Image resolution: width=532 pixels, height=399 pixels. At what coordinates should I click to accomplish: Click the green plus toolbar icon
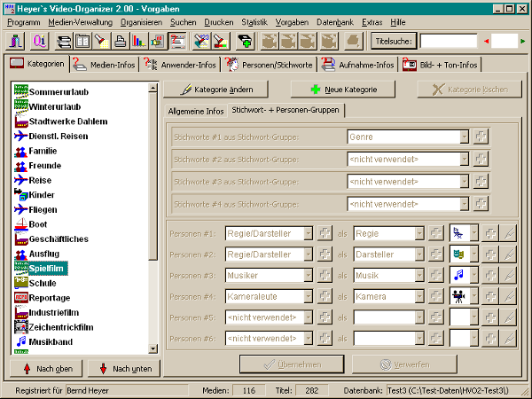click(244, 41)
